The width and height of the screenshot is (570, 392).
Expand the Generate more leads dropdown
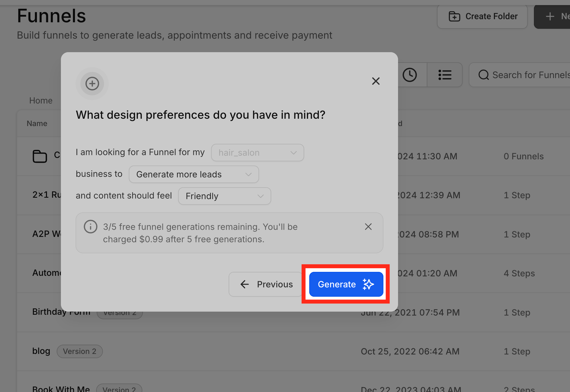(194, 175)
